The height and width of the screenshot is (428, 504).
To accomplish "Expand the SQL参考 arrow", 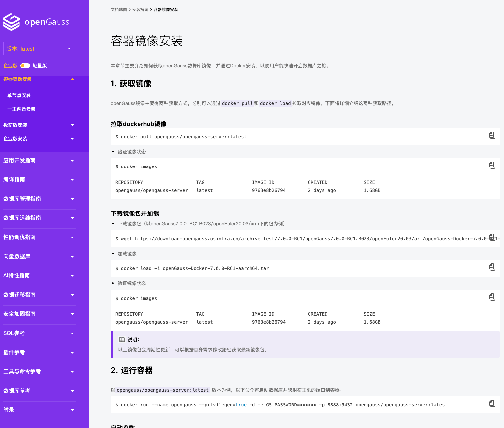I will pyautogui.click(x=72, y=333).
